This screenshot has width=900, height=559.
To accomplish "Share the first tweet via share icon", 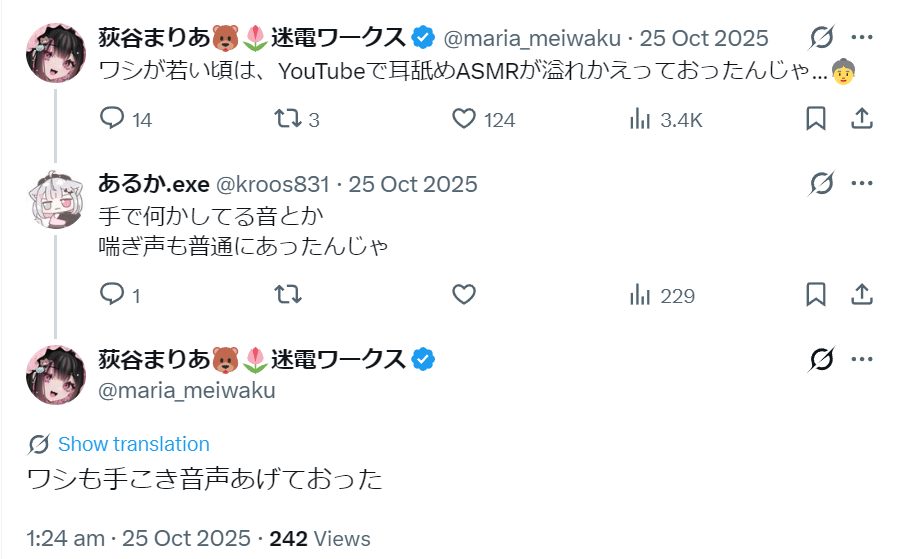I will pos(862,119).
